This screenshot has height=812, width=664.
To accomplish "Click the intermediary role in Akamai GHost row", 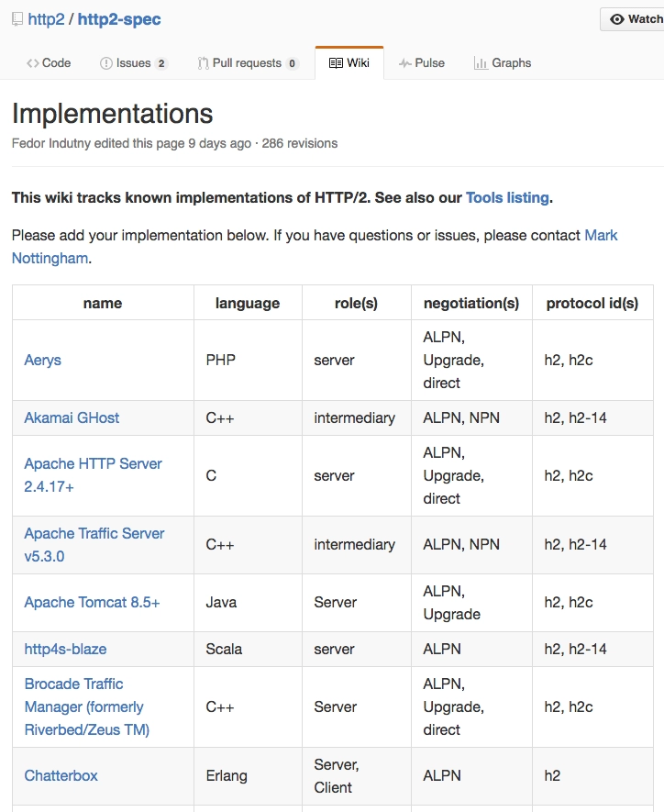I will (x=355, y=417).
